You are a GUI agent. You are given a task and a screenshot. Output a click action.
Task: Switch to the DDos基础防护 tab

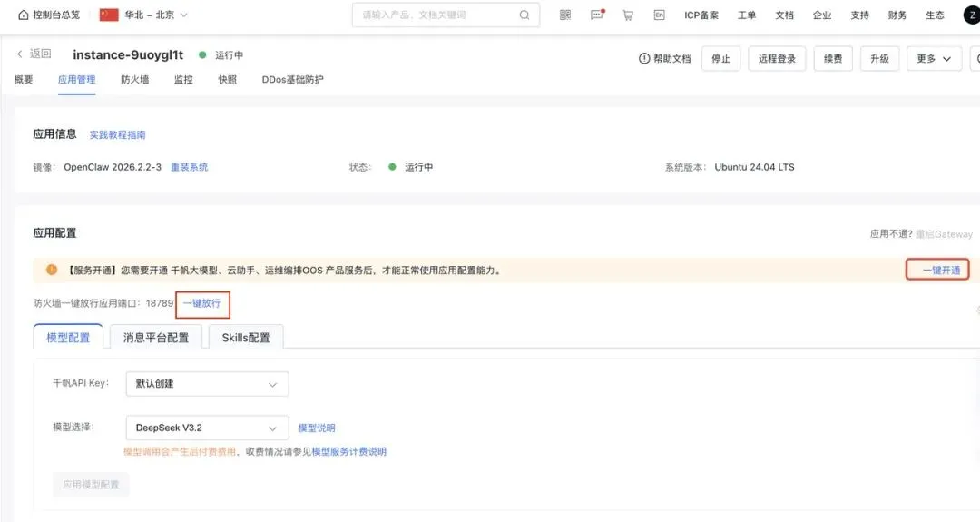[292, 79]
